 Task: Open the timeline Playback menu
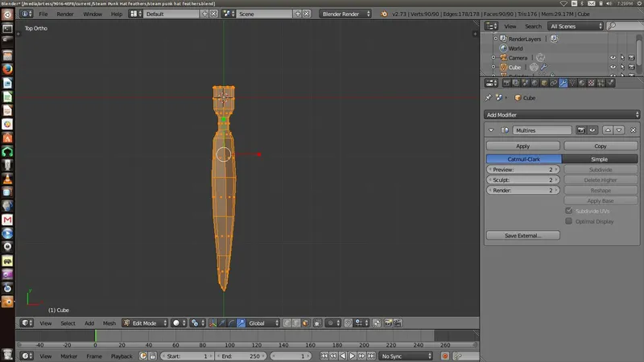click(122, 356)
